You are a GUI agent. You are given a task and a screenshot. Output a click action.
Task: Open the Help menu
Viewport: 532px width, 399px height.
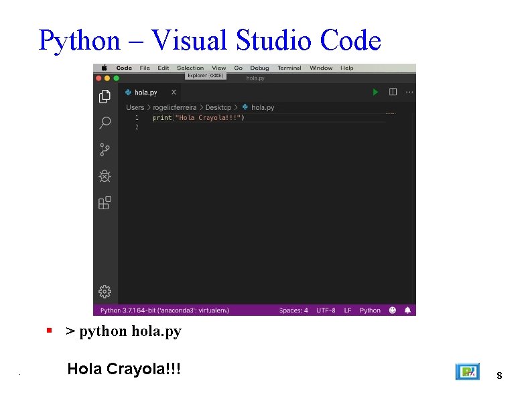pyautogui.click(x=347, y=68)
